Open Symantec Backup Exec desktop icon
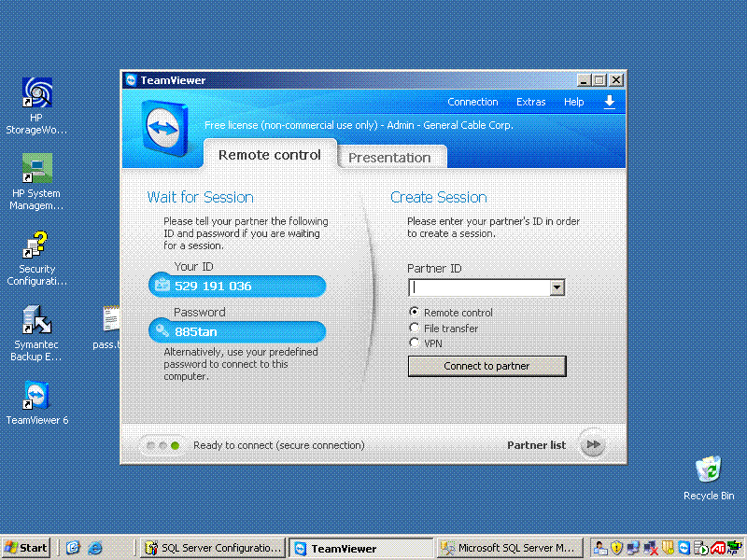 37,321
